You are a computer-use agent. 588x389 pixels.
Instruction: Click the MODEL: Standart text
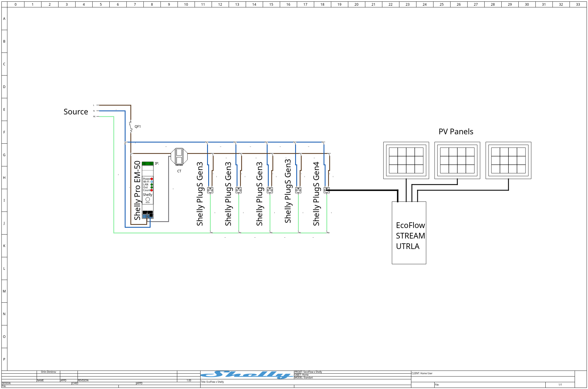click(x=304, y=378)
